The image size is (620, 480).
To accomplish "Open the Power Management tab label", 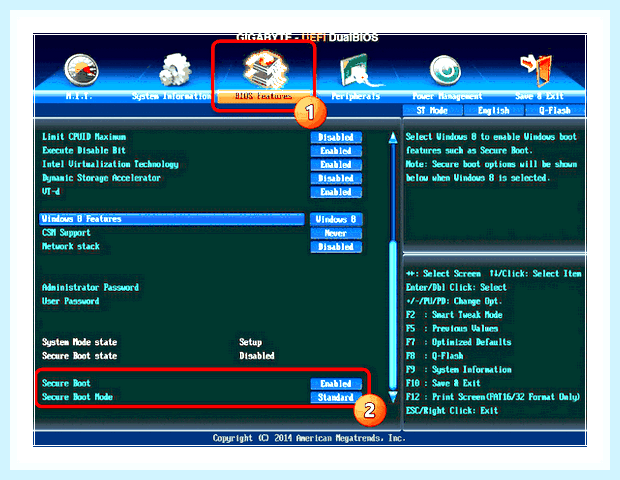I will [447, 96].
